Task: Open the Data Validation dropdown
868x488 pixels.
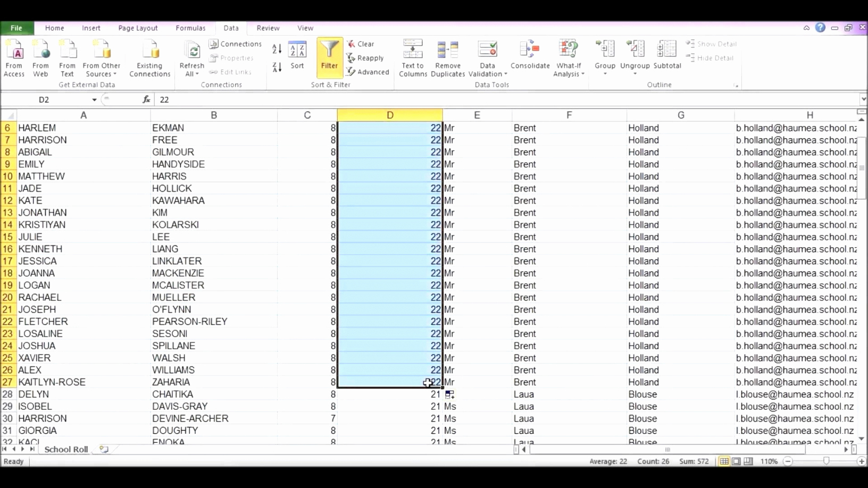Action: pyautogui.click(x=488, y=74)
